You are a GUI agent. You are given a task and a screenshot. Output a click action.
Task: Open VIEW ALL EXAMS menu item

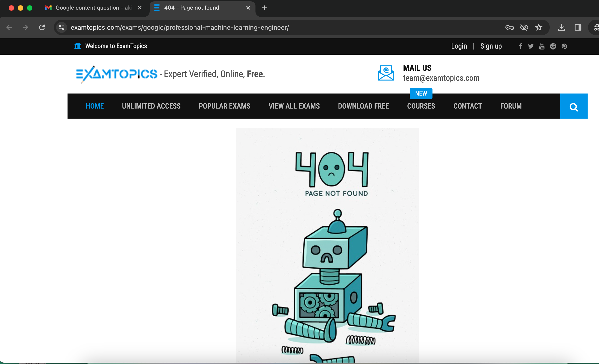(294, 106)
